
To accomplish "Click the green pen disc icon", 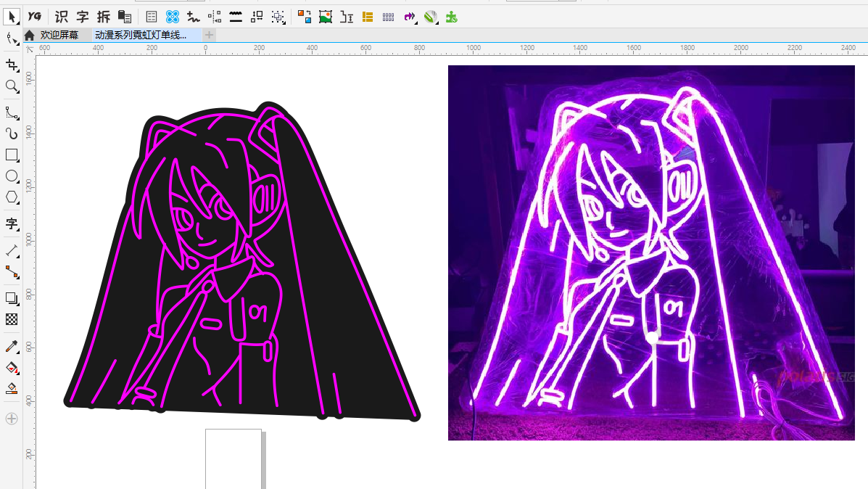I will 431,17.
